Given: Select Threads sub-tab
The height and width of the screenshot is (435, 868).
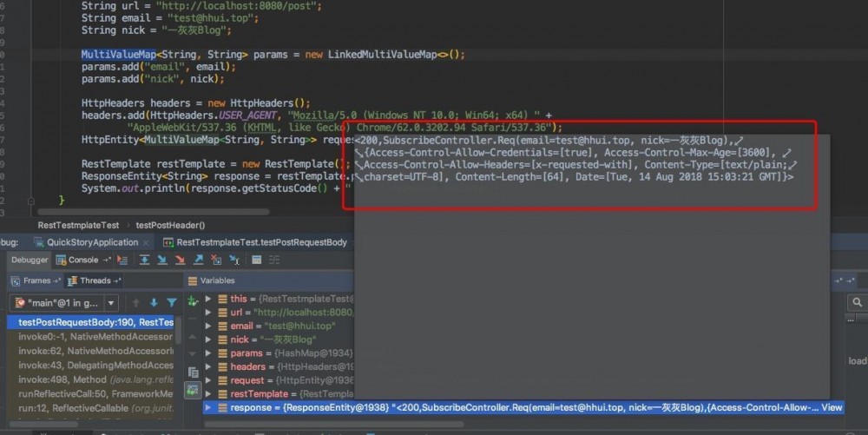Looking at the screenshot, I should tap(95, 280).
